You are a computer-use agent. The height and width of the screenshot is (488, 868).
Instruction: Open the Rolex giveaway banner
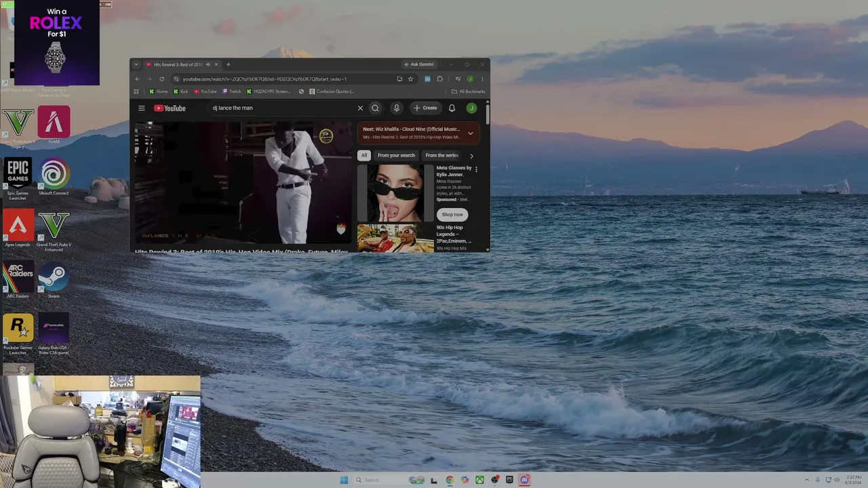57,43
